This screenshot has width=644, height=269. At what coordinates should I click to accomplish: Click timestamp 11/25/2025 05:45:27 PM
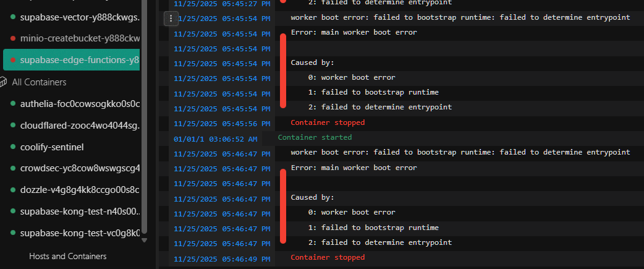coord(222,4)
